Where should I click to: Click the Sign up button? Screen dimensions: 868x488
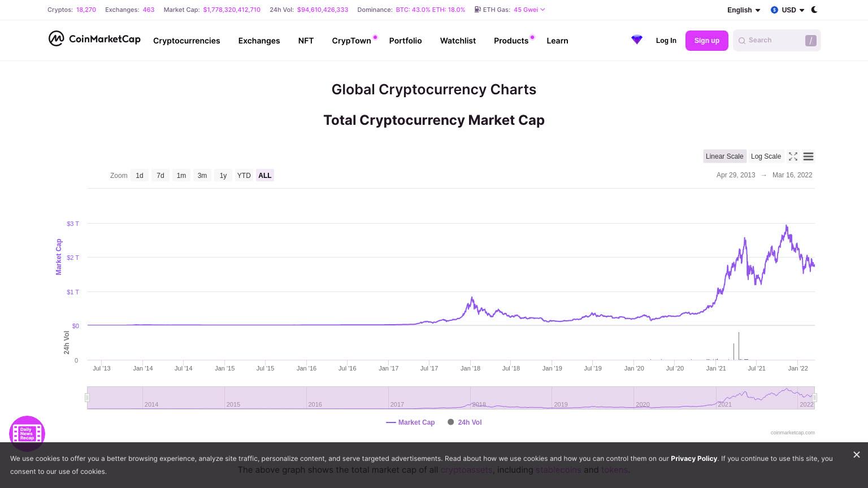[707, 41]
